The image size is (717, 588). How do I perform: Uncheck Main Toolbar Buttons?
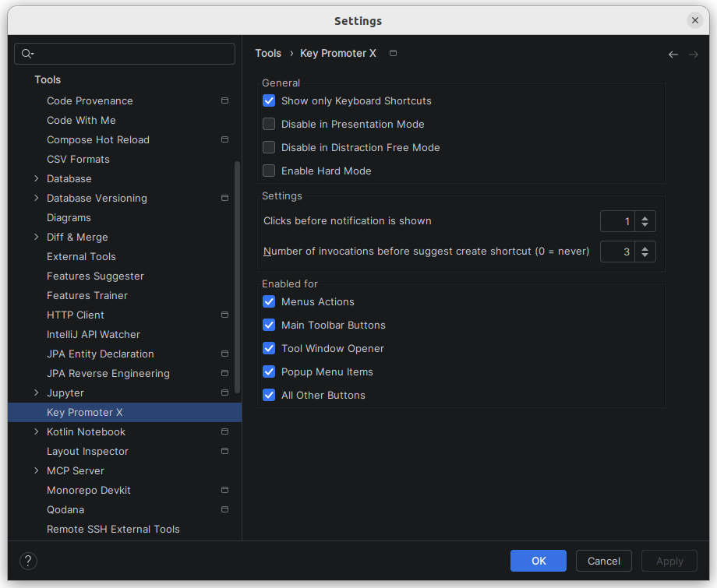click(x=269, y=325)
